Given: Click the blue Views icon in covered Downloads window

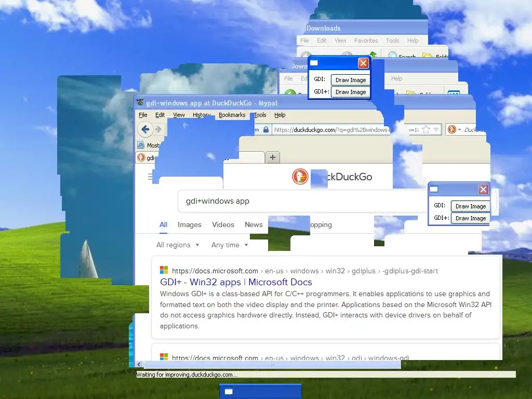Looking at the screenshot, I should point(454,92).
